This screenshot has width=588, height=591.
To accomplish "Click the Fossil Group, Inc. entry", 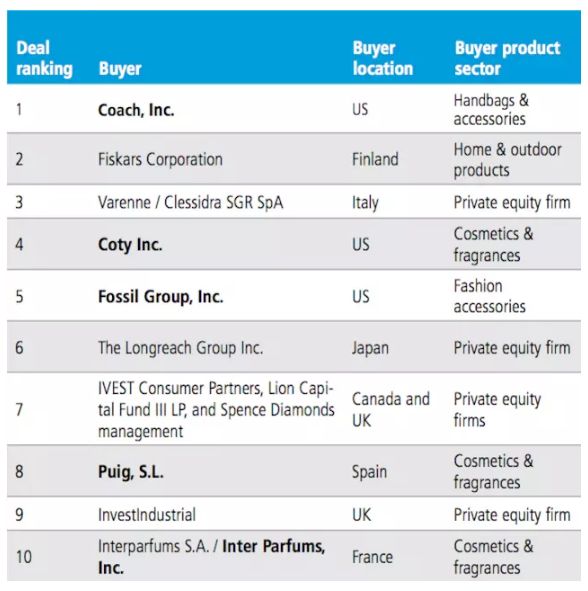I will (x=161, y=297).
